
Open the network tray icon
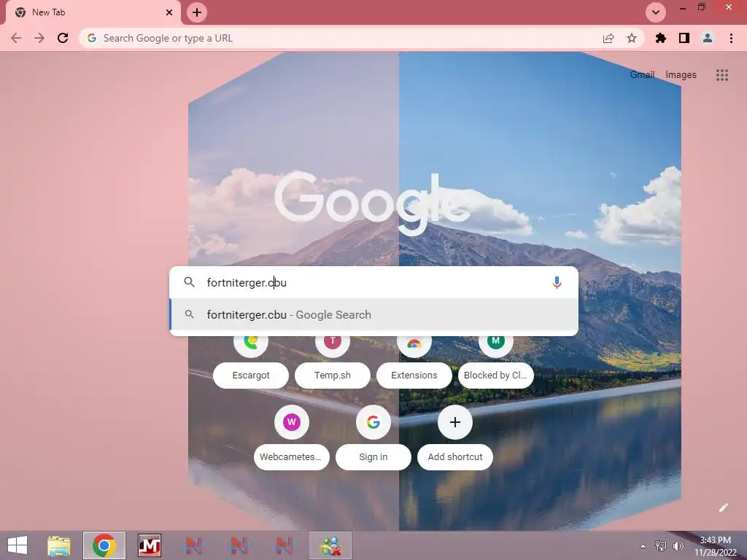(x=661, y=546)
